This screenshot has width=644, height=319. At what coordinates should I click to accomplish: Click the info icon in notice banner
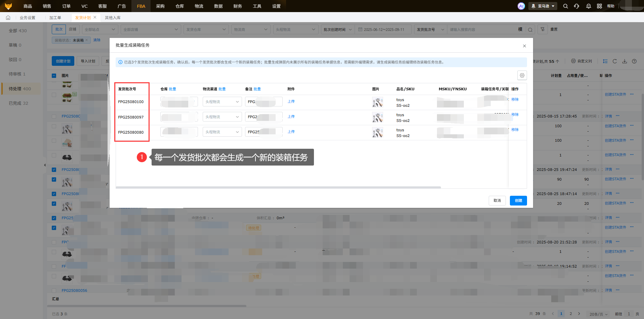[120, 62]
